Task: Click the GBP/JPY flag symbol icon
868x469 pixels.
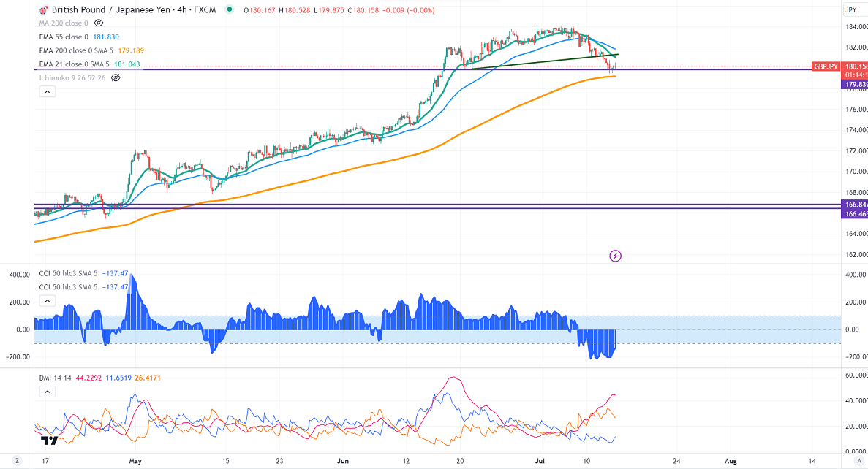Action: point(44,10)
